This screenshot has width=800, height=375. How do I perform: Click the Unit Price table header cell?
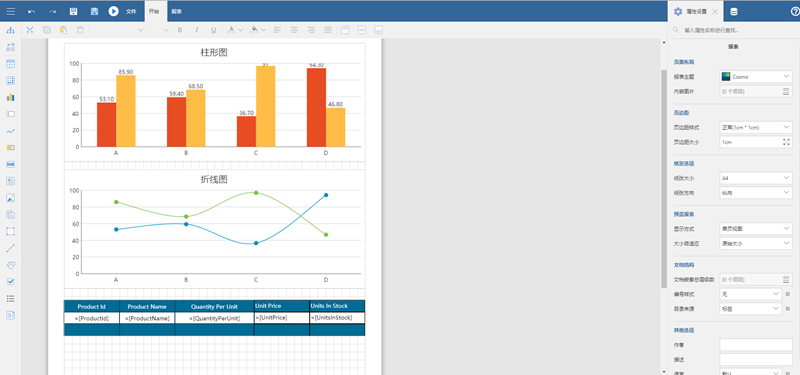(282, 306)
